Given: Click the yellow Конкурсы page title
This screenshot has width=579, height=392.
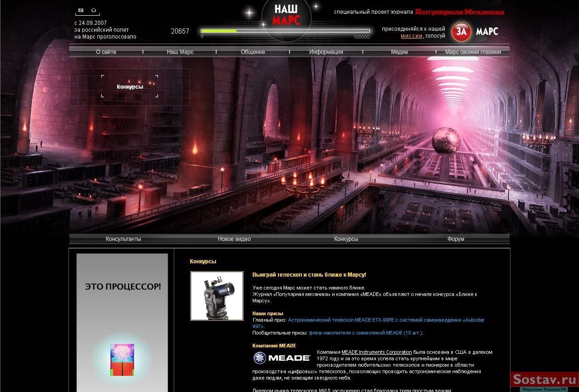Looking at the screenshot, I should [203, 261].
